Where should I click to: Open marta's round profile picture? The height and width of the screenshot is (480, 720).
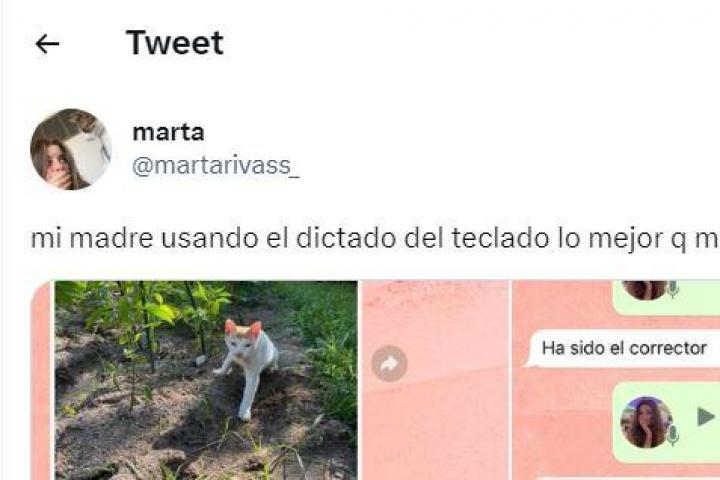(71, 149)
